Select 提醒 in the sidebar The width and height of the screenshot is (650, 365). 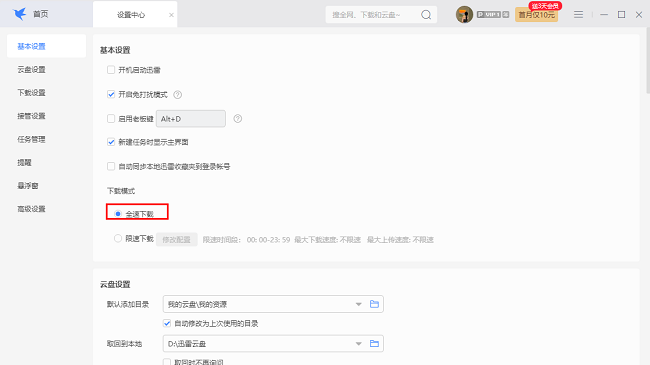point(24,162)
